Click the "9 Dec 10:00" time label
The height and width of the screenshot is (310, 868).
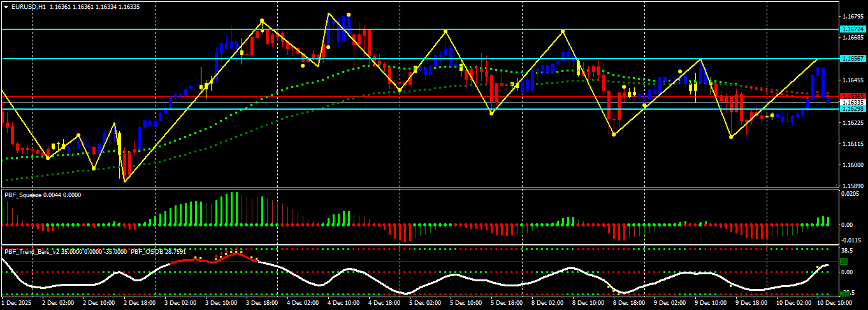[711, 304]
